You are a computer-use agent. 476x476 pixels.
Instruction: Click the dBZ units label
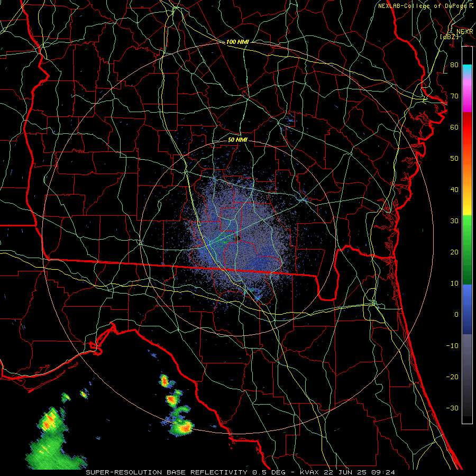tap(449, 36)
